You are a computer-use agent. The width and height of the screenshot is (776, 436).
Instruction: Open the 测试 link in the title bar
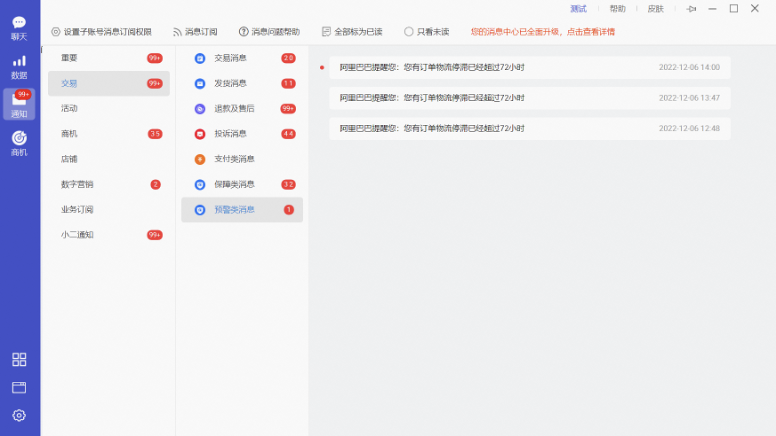coord(578,9)
